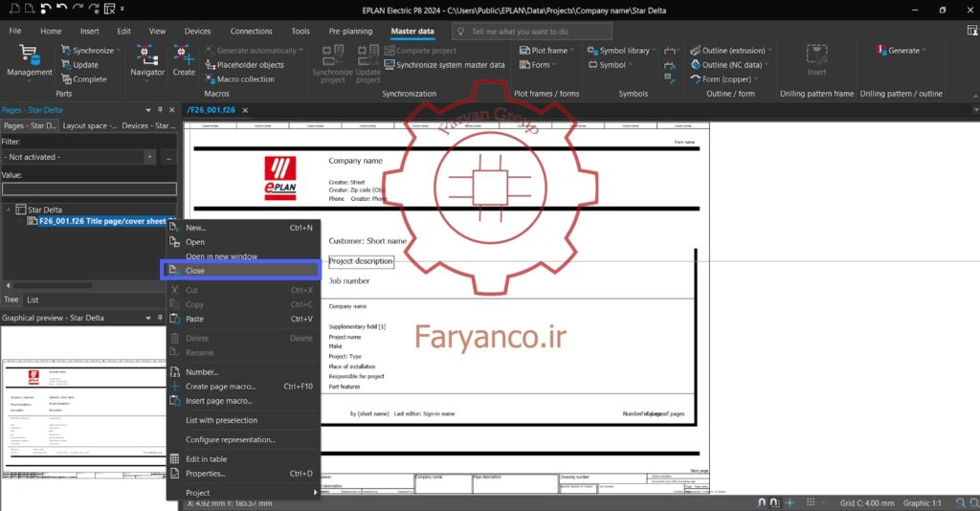
Task: Click horizontal scrollbar in pages tree
Action: [x=54, y=285]
